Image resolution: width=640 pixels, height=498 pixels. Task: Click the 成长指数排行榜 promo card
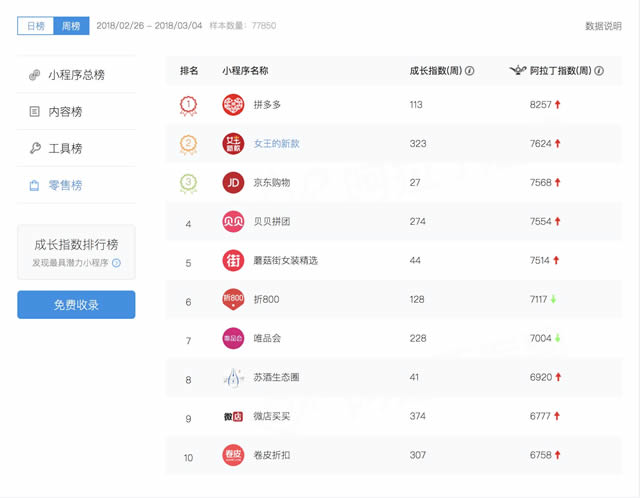point(76,252)
